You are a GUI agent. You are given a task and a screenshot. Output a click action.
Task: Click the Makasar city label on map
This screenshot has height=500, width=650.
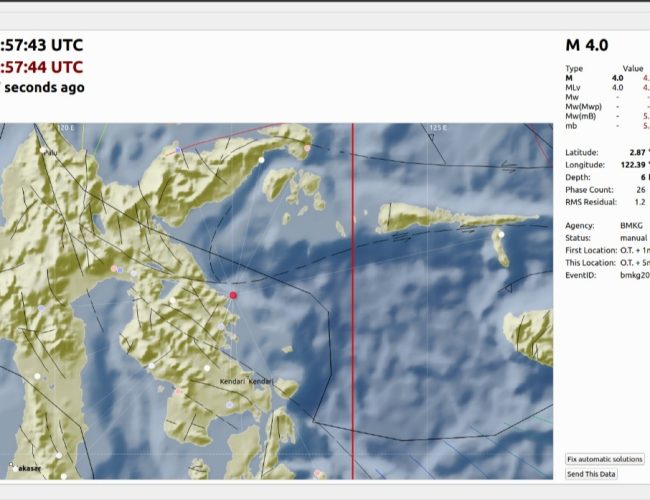[29, 468]
